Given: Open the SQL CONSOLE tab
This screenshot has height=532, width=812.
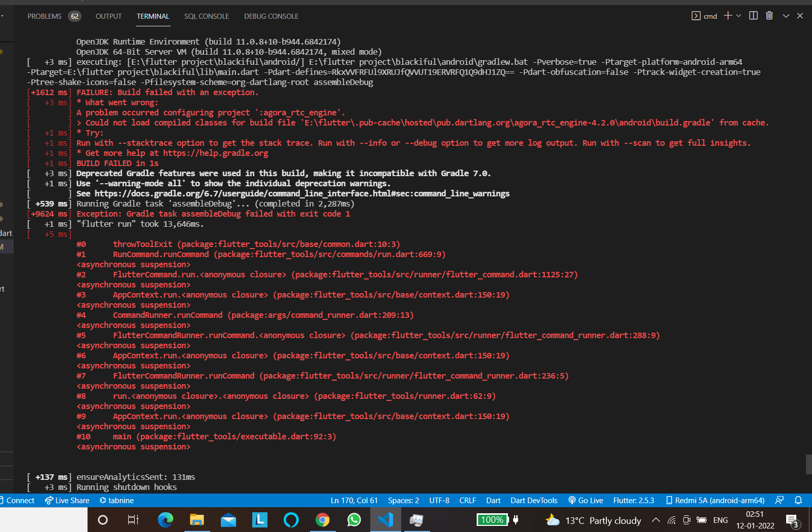Looking at the screenshot, I should click(x=207, y=16).
